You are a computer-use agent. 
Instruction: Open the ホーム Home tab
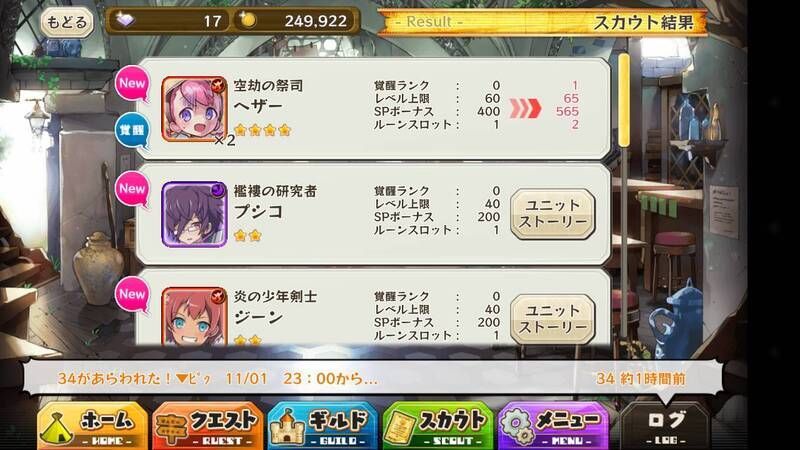click(92, 427)
